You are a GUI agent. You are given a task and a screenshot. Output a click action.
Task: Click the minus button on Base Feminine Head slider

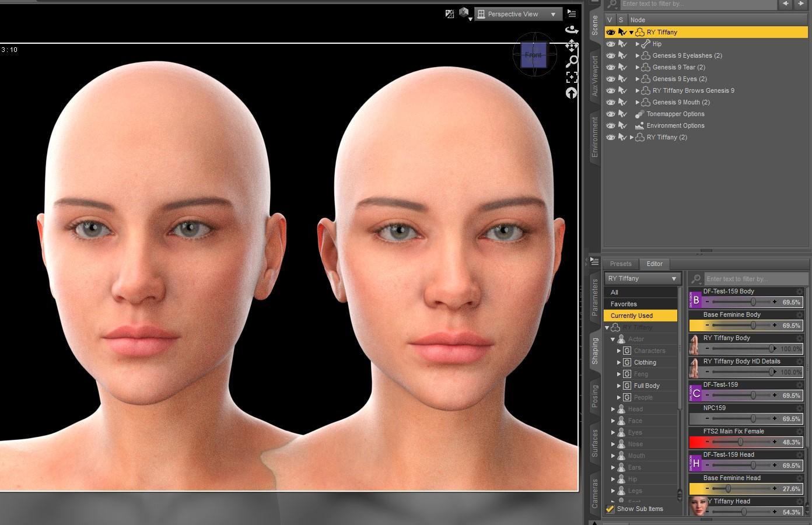[707, 489]
